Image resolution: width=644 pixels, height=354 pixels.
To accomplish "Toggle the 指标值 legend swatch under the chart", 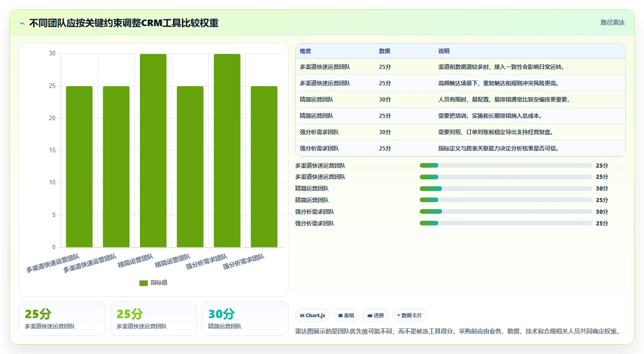I will (144, 283).
